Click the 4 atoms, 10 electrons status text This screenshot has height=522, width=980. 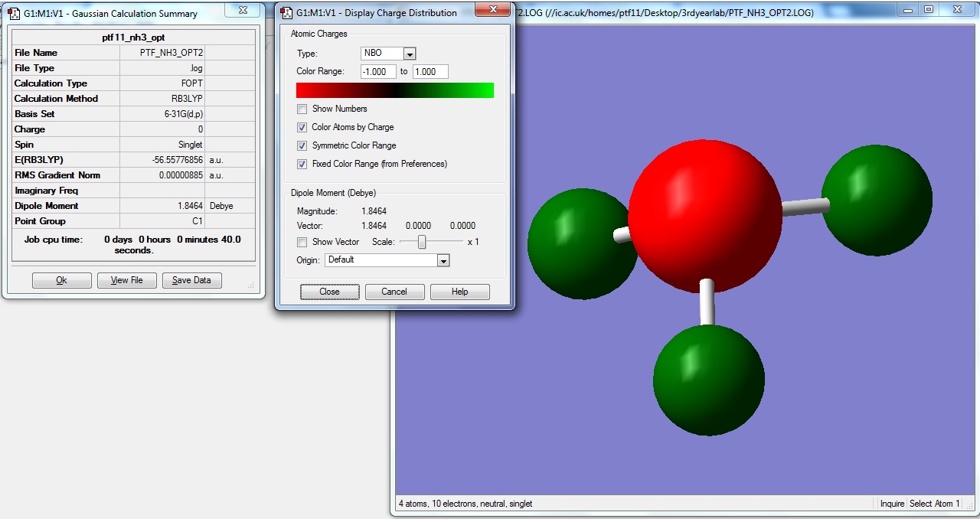[x=465, y=504]
